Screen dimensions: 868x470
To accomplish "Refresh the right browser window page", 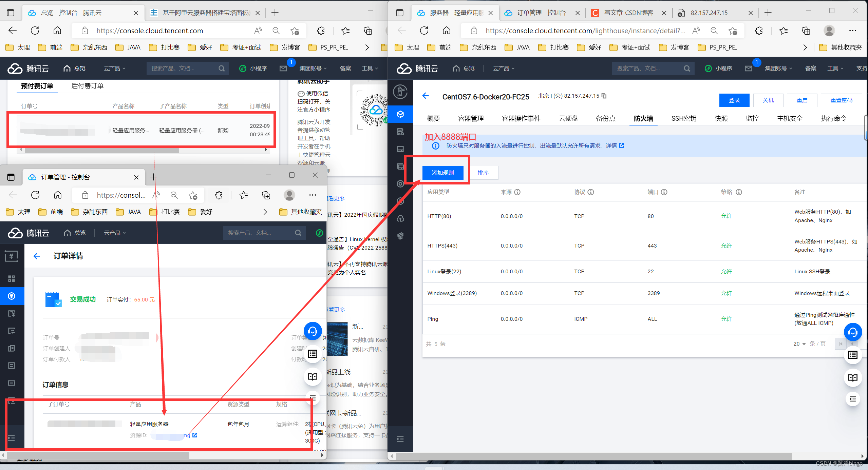I will point(424,31).
